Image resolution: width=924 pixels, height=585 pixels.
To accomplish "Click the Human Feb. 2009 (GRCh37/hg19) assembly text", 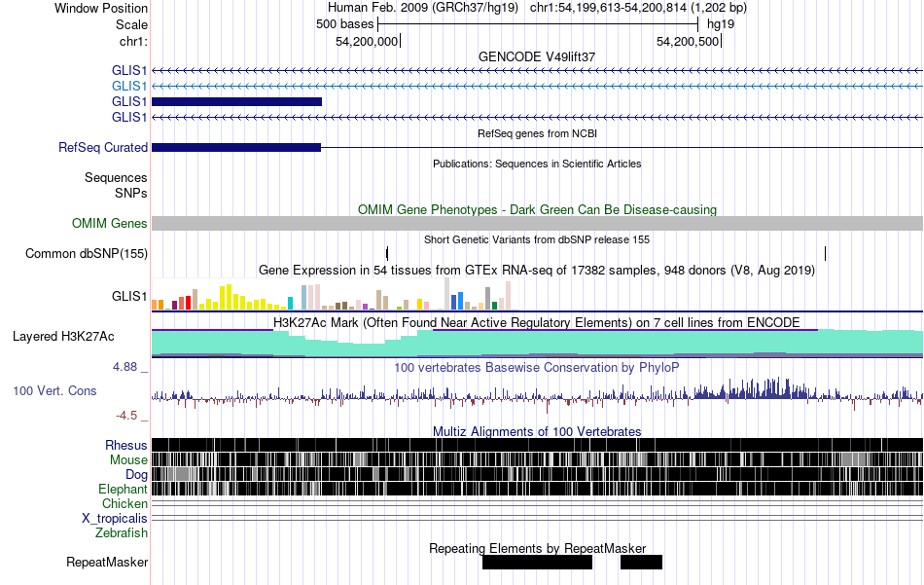I will pyautogui.click(x=423, y=8).
